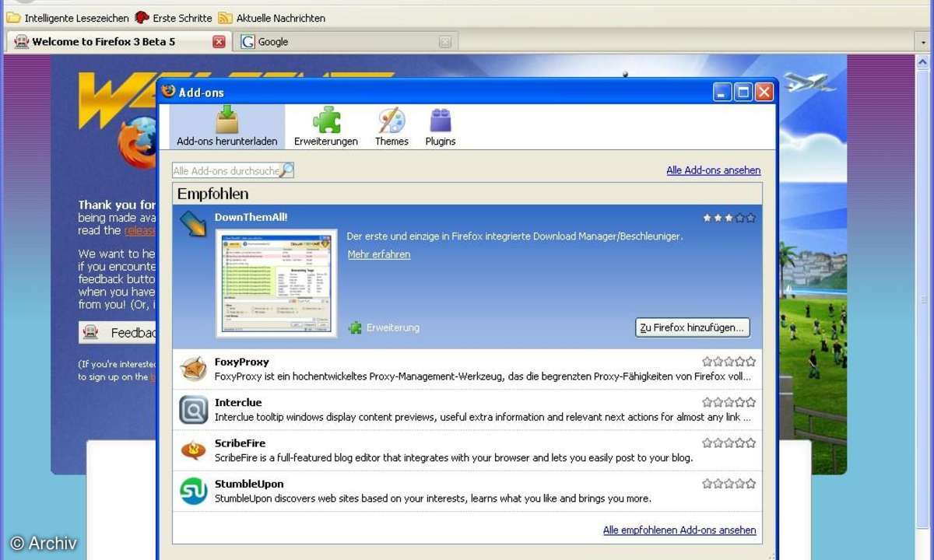The height and width of the screenshot is (560, 934).
Task: Click the release notes link on the page
Action: [x=140, y=230]
